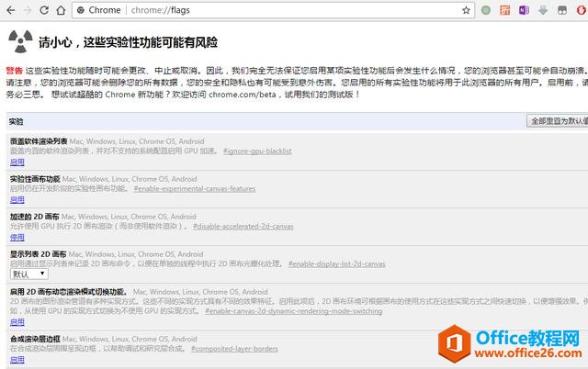Open #composited-layer-borders anchor link
This screenshot has width=588, height=369.
coord(234,349)
